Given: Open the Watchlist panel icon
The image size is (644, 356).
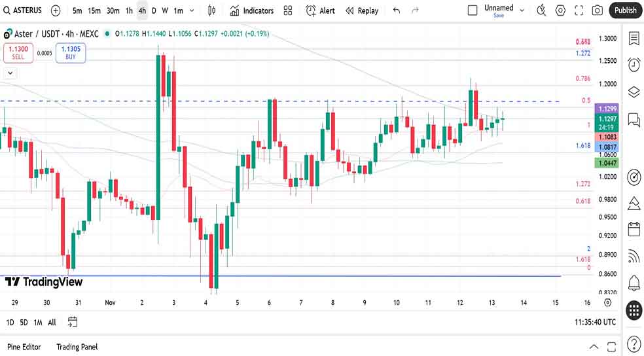Looking at the screenshot, I should pos(634,38).
